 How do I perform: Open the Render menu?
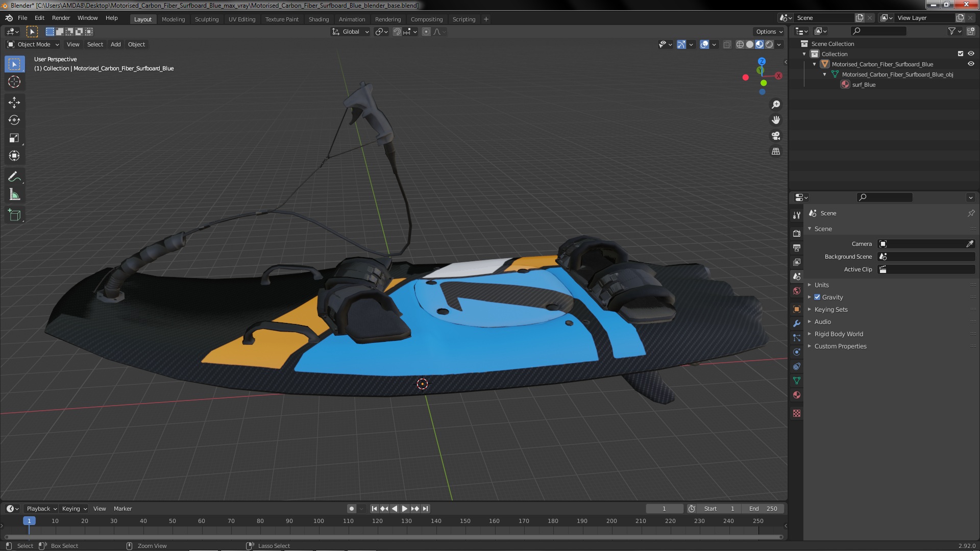coord(61,18)
